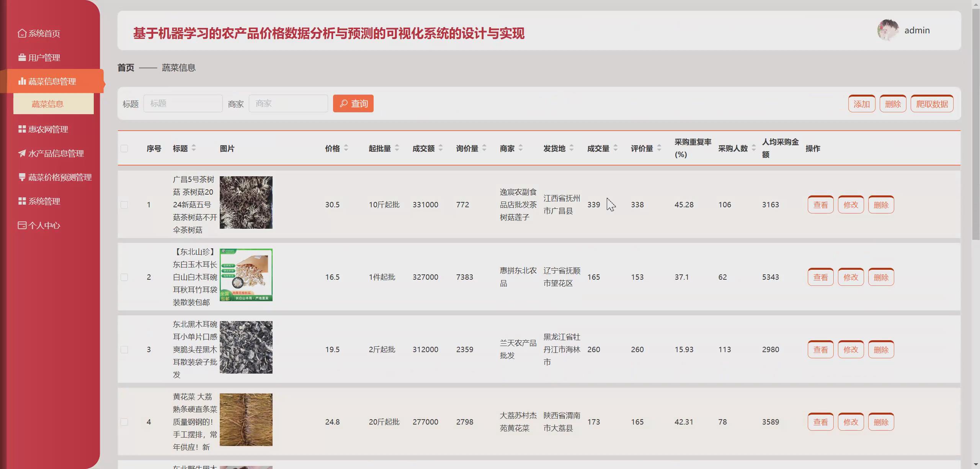Screen dimensions: 980x469
Task: Tick the checkbox for row 3
Action: point(124,349)
